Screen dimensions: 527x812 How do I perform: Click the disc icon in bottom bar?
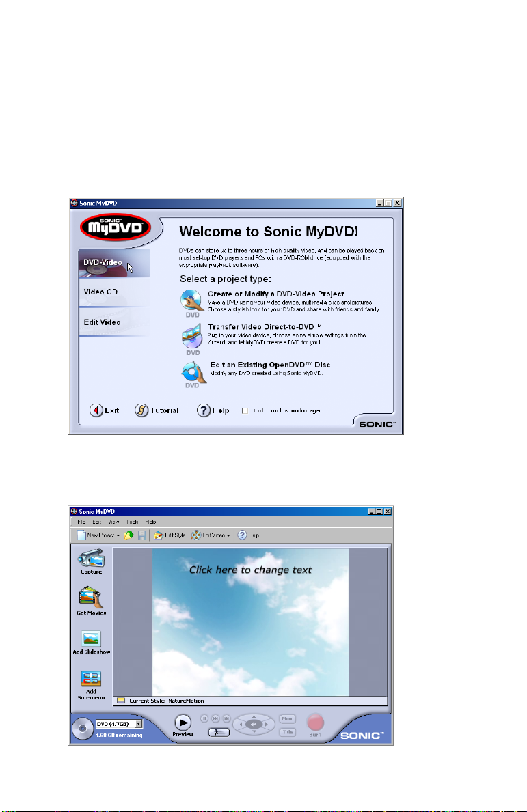pyautogui.click(x=83, y=729)
